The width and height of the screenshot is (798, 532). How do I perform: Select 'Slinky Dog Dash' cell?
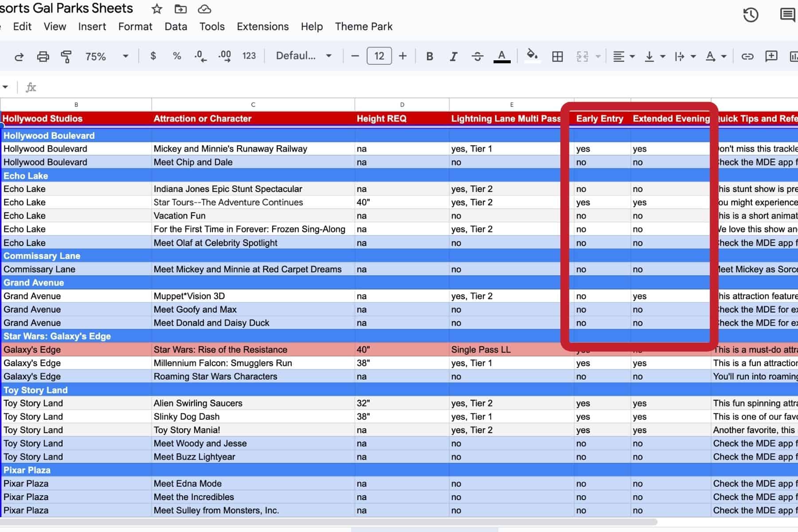click(253, 416)
